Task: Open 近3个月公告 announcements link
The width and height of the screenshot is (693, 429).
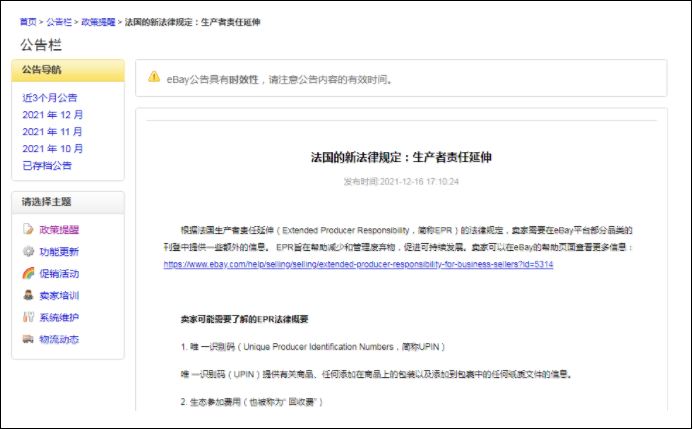Action: click(x=50, y=98)
